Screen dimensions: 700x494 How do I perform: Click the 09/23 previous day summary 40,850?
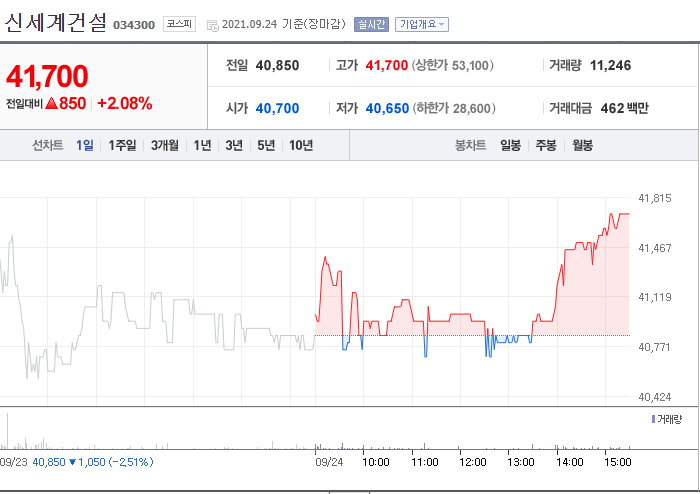pos(49,462)
